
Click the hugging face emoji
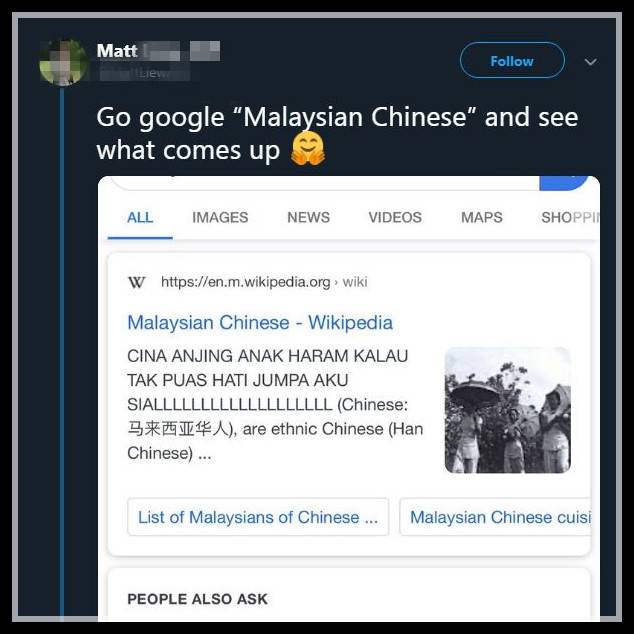click(x=308, y=149)
